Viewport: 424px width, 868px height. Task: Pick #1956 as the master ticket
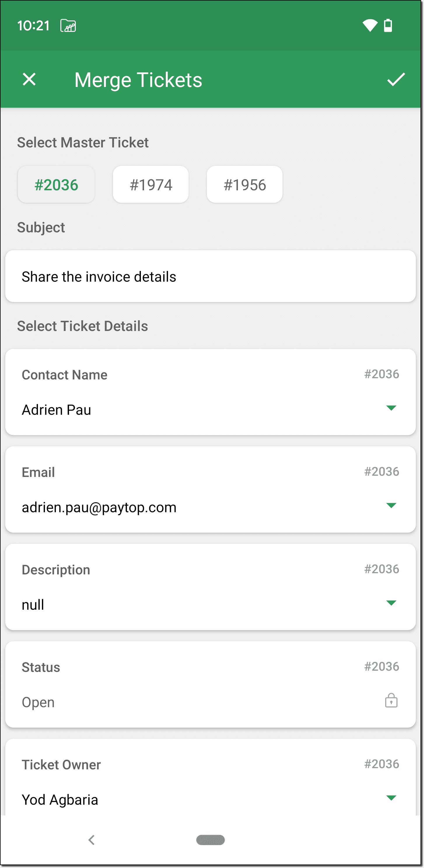[x=244, y=185]
